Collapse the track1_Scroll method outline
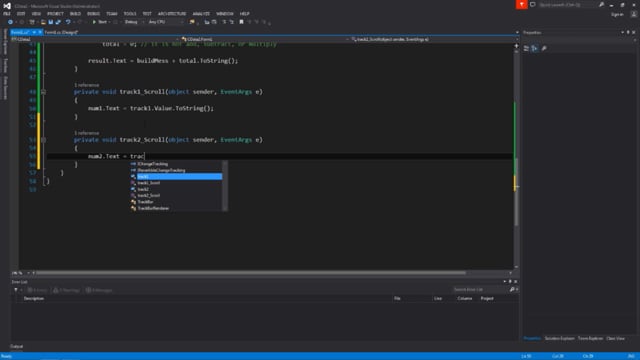This screenshot has width=640, height=360. (43, 92)
